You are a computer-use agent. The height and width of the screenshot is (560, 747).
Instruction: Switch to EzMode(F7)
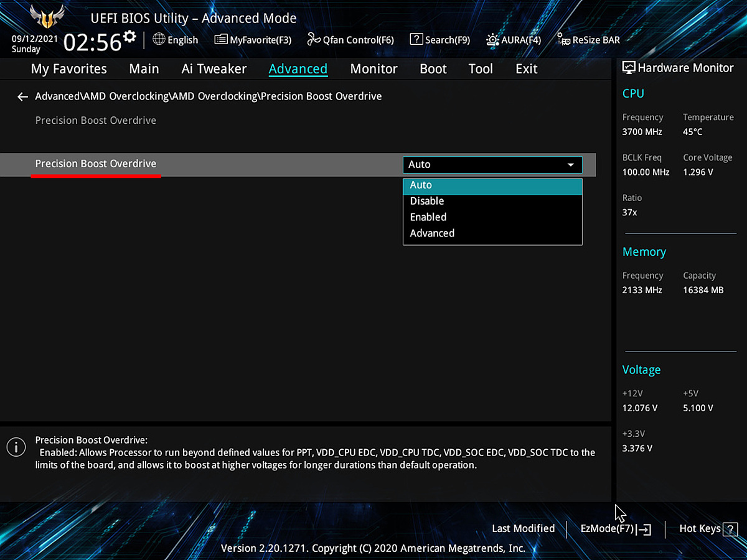(x=616, y=529)
